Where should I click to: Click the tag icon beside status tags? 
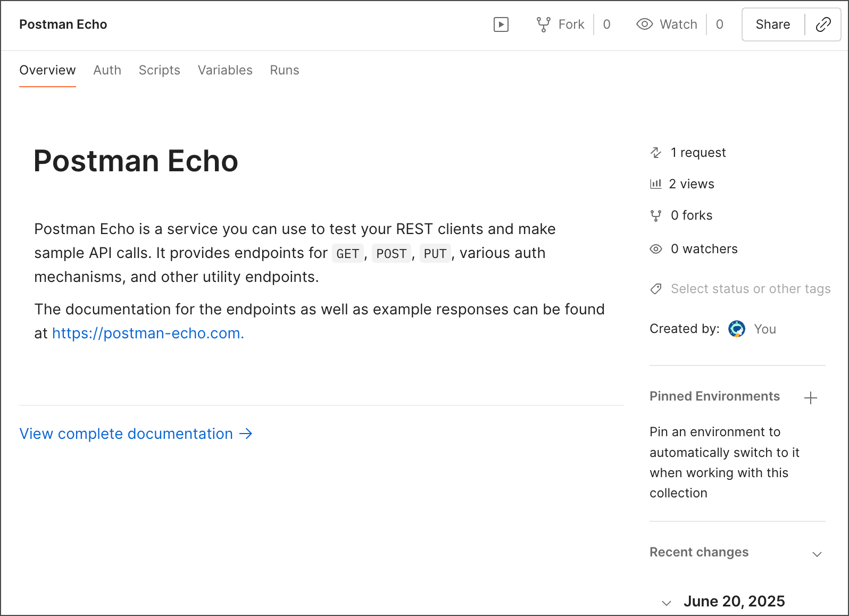656,289
